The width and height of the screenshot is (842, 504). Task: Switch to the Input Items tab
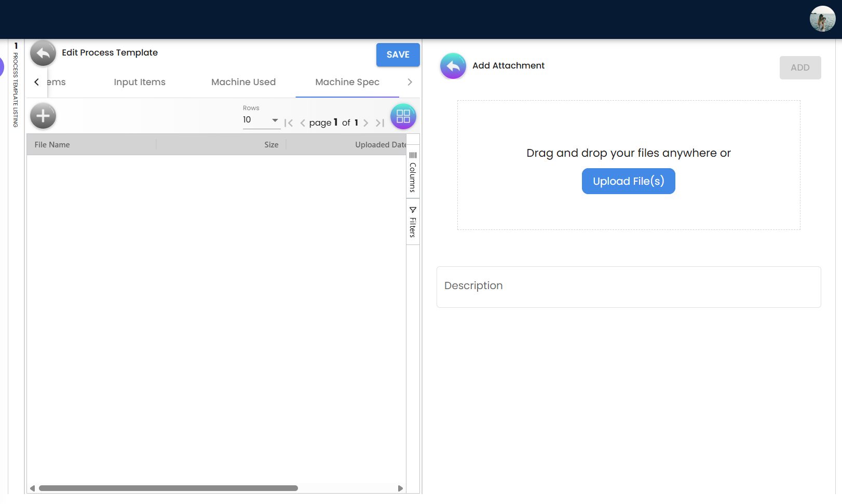[x=140, y=82]
